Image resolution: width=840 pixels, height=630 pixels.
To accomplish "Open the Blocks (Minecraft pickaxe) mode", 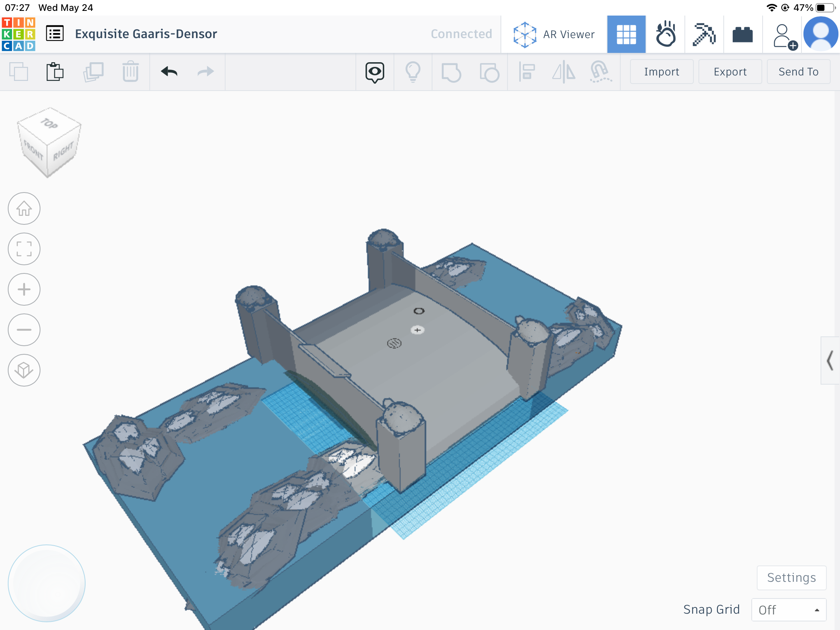I will (704, 35).
